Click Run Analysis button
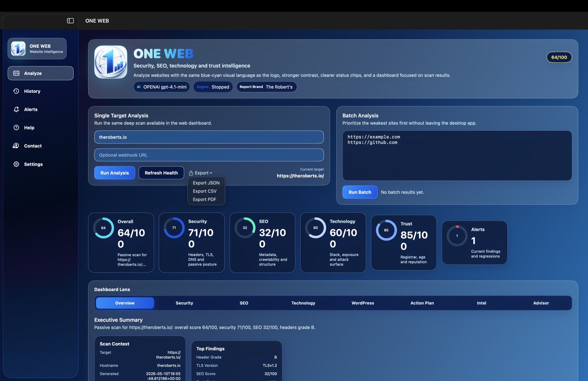The height and width of the screenshot is (381, 588). 115,173
